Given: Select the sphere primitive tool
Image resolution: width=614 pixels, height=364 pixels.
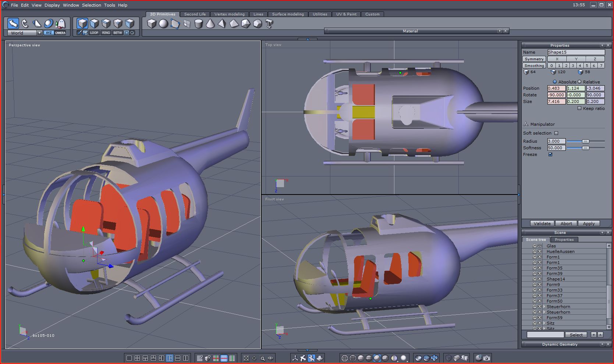Looking at the screenshot, I should click(163, 24).
